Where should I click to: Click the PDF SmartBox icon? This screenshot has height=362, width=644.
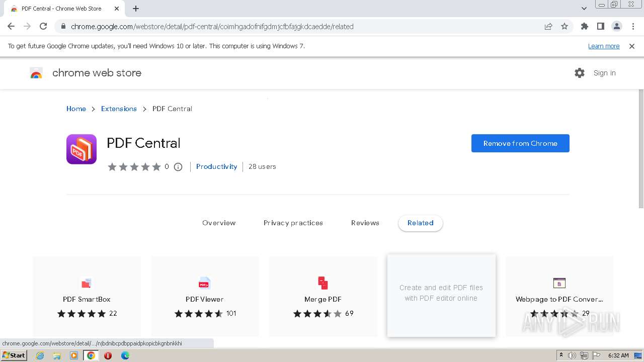(87, 283)
